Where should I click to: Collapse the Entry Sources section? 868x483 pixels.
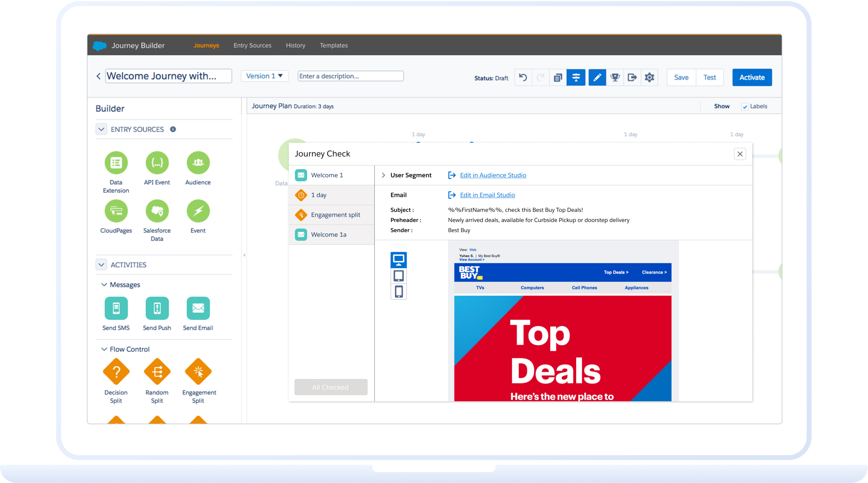click(x=101, y=129)
